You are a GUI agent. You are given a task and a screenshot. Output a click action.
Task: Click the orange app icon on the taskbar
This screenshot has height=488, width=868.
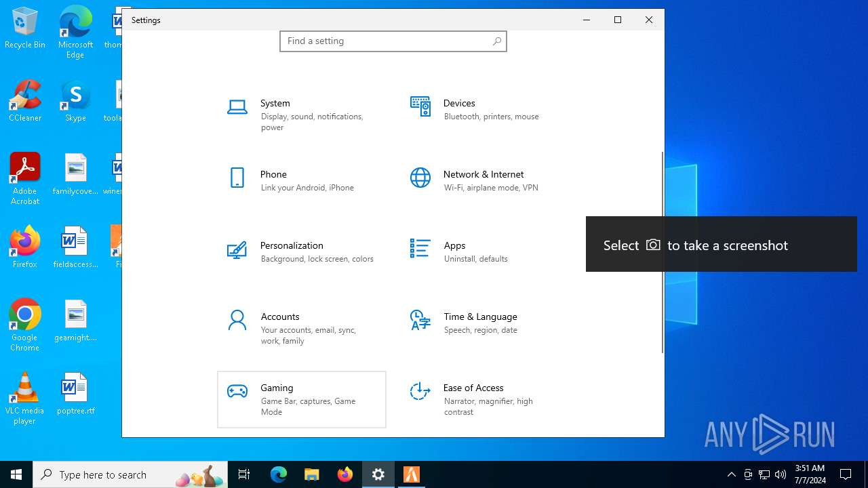pos(412,474)
